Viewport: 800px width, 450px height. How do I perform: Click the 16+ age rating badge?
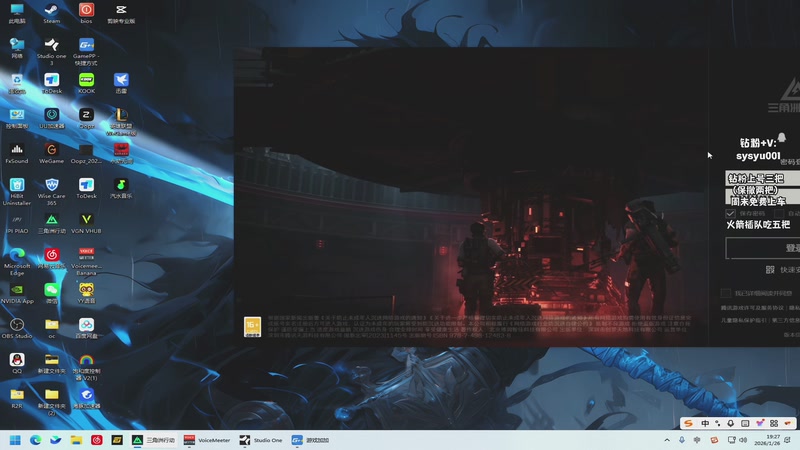click(253, 327)
